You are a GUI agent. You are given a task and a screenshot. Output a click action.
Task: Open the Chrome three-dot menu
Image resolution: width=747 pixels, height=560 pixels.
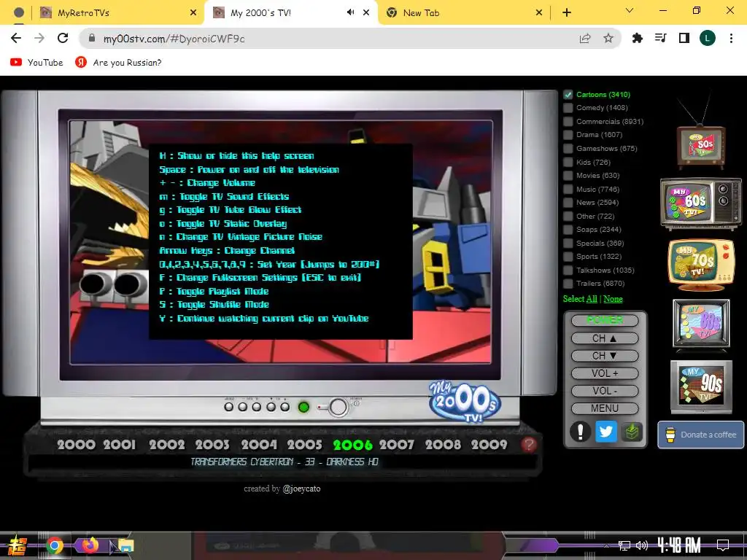731,39
